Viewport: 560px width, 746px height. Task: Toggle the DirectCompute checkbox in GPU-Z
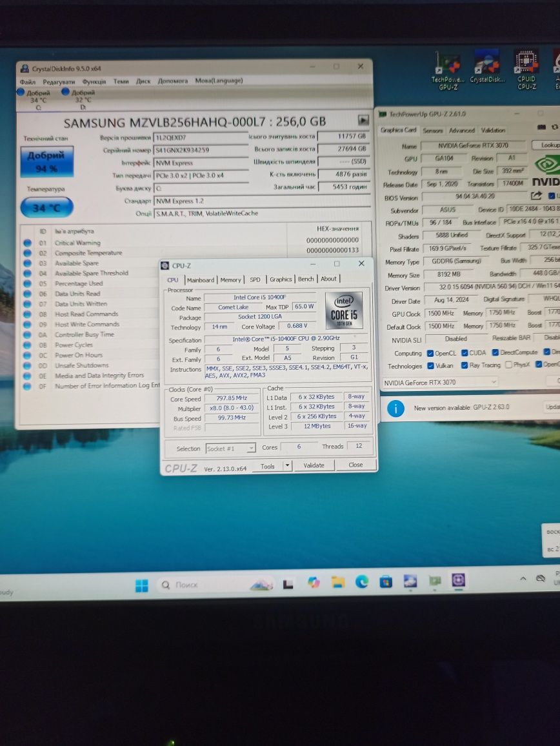pos(495,352)
